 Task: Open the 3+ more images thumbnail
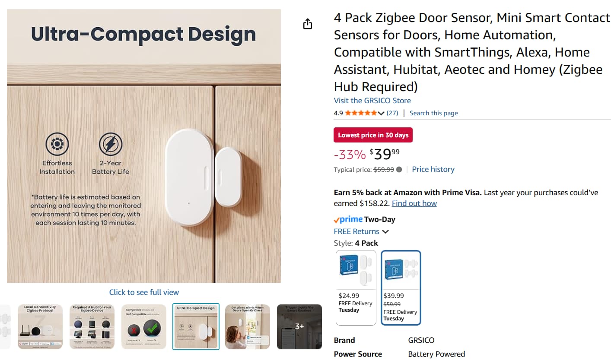pyautogui.click(x=299, y=326)
